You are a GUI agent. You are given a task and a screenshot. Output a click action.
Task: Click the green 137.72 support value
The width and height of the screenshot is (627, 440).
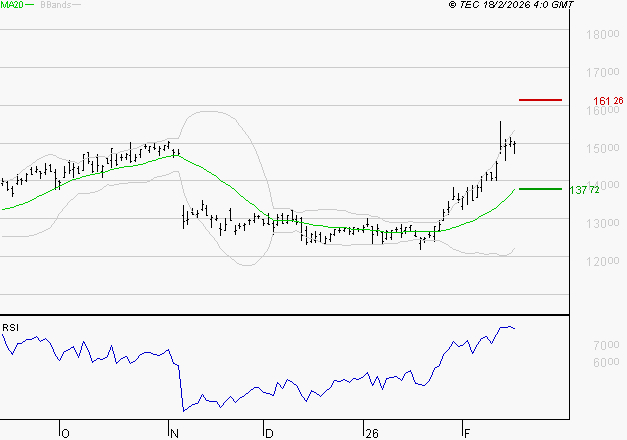(584, 190)
